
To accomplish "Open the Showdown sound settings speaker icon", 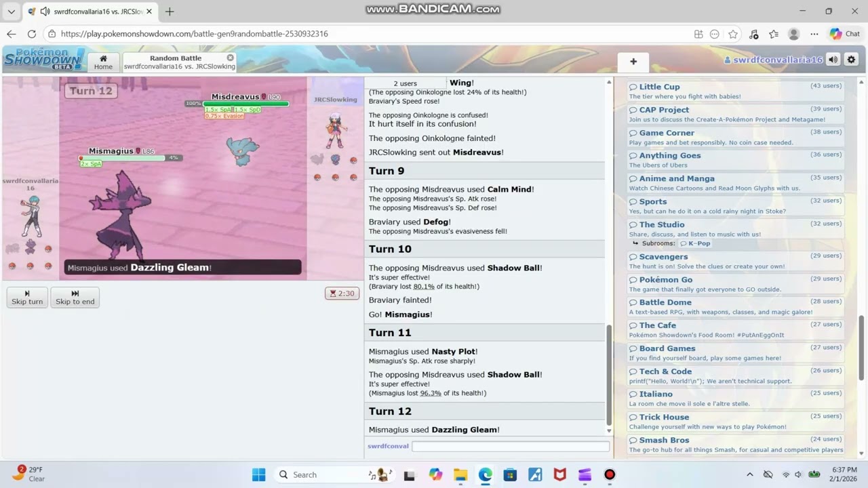I will [x=833, y=60].
